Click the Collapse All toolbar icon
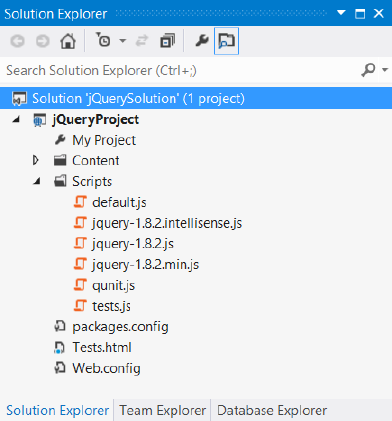This screenshot has width=392, height=421. 167,41
